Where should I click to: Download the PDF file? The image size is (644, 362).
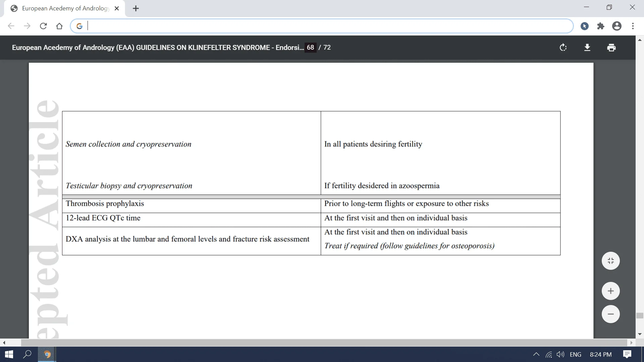pyautogui.click(x=587, y=48)
